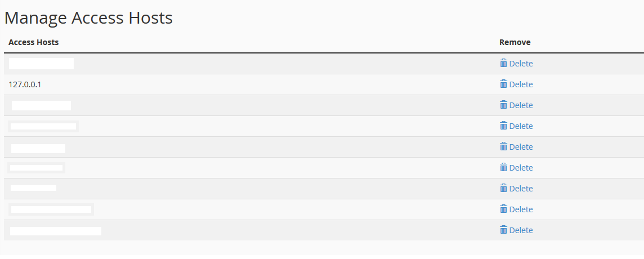Screen dimensions: 644x259
Task: Select the 127.0.0.1 host entry
Action: (25, 84)
